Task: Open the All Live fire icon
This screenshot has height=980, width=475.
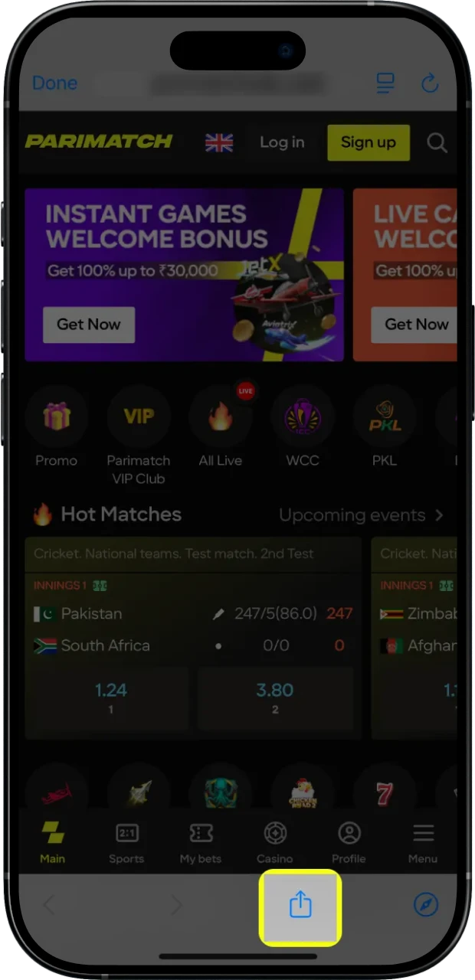Action: click(221, 416)
